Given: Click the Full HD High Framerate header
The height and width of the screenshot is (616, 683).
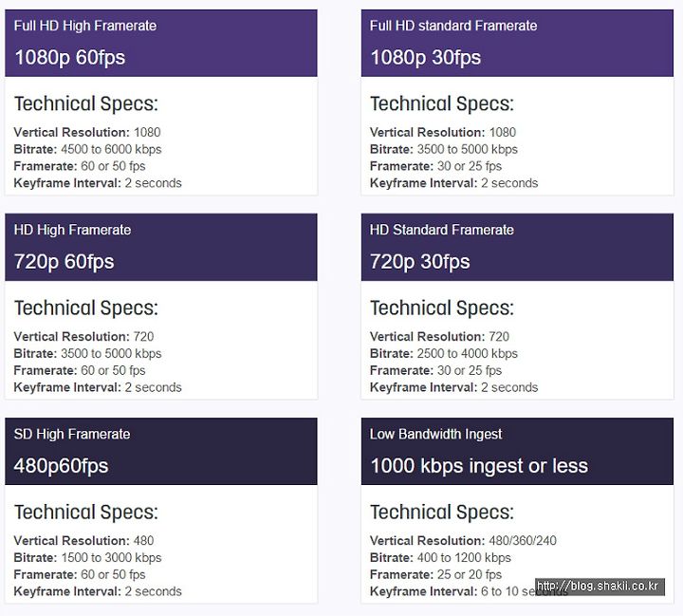Looking at the screenshot, I should (85, 26).
